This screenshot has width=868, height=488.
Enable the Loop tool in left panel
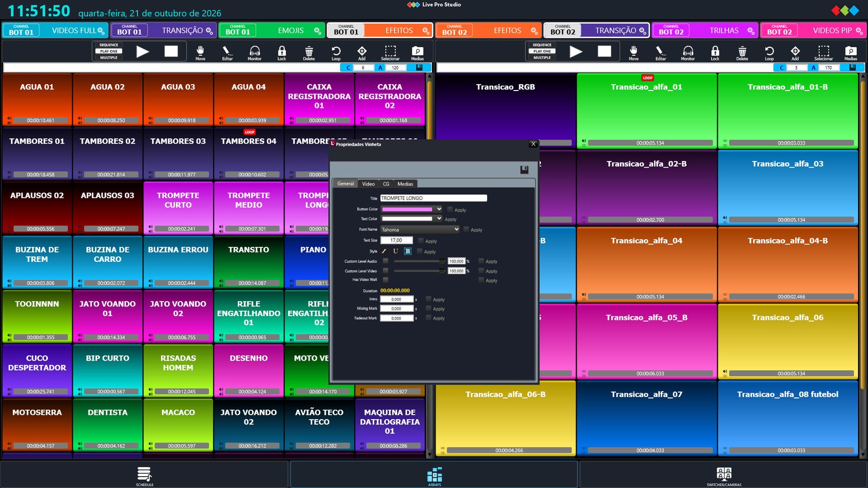pyautogui.click(x=336, y=52)
